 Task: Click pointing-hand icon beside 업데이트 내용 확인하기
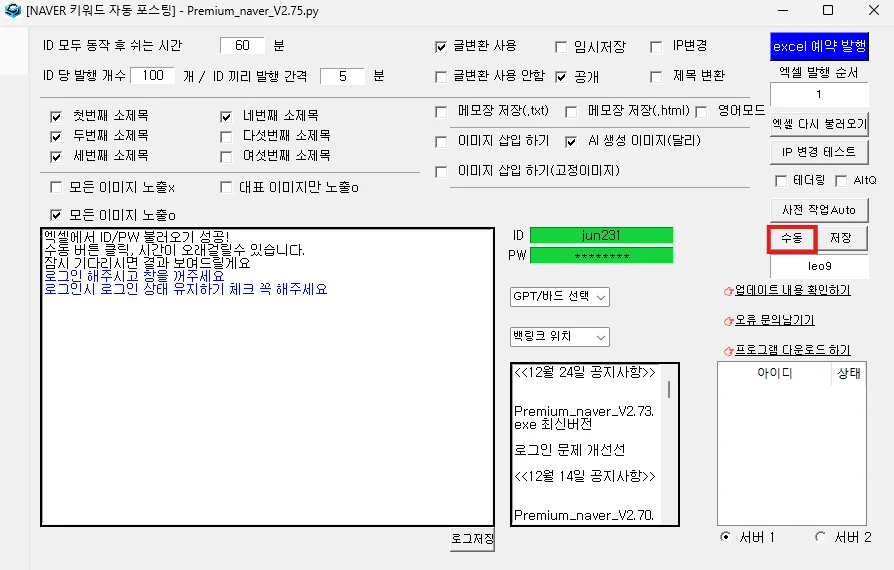[728, 292]
